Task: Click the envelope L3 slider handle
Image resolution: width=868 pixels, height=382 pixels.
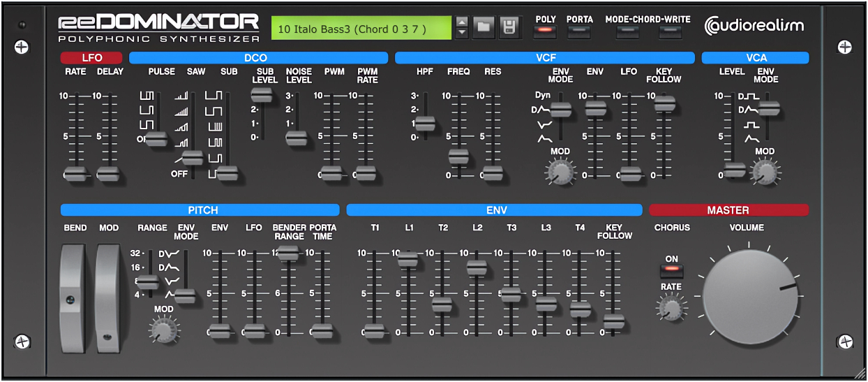Action: coord(546,304)
